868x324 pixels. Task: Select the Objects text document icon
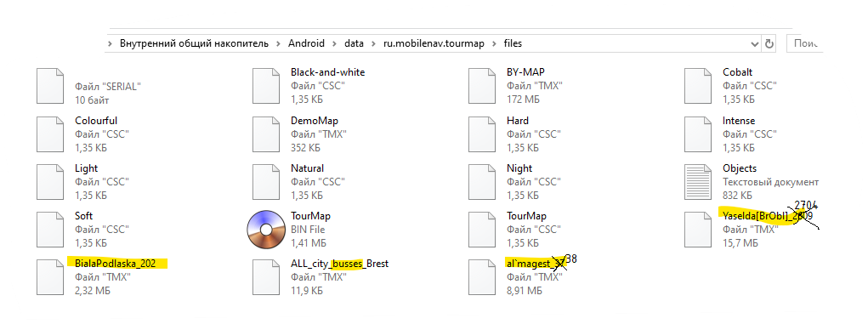coord(697,182)
